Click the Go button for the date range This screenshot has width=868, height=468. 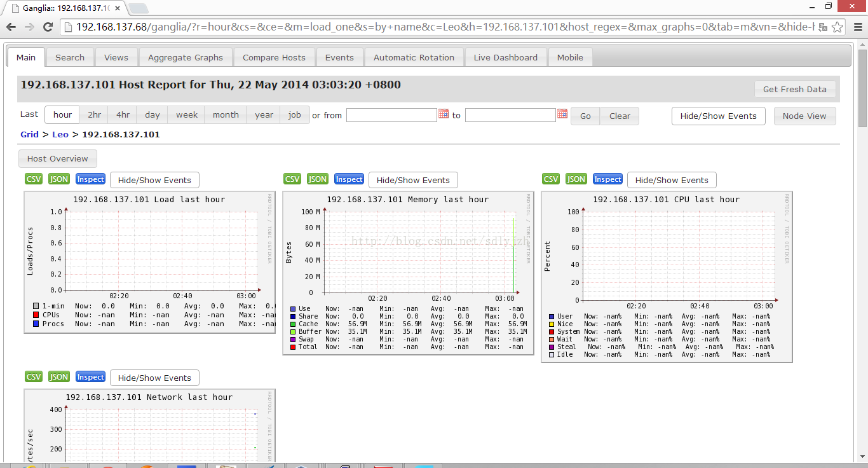pos(585,116)
